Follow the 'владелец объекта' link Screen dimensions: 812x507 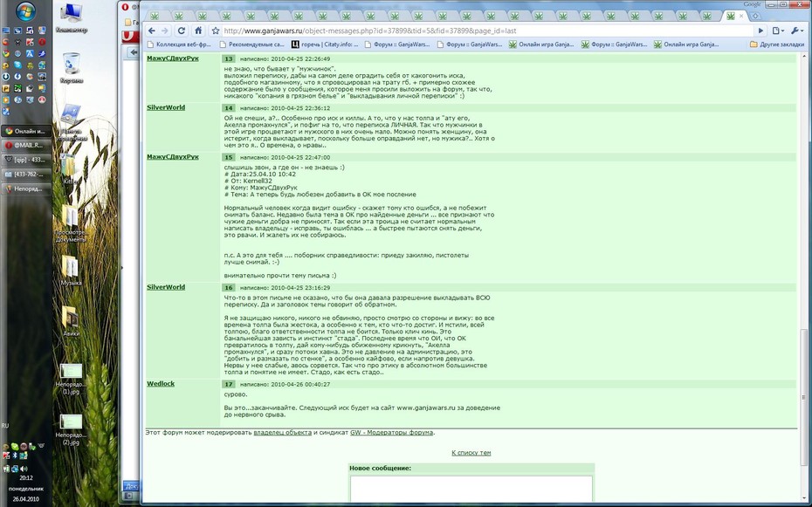283,433
